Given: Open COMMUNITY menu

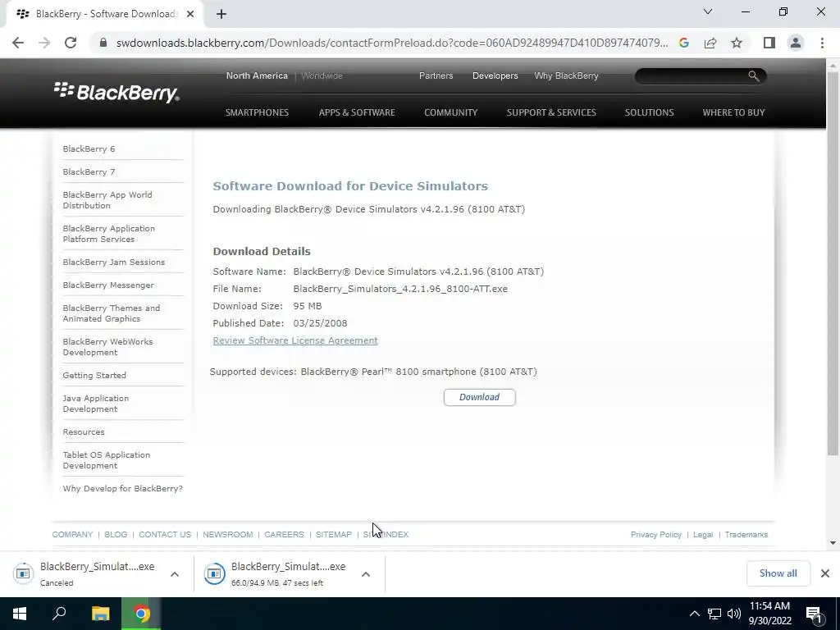Looking at the screenshot, I should pos(450,112).
